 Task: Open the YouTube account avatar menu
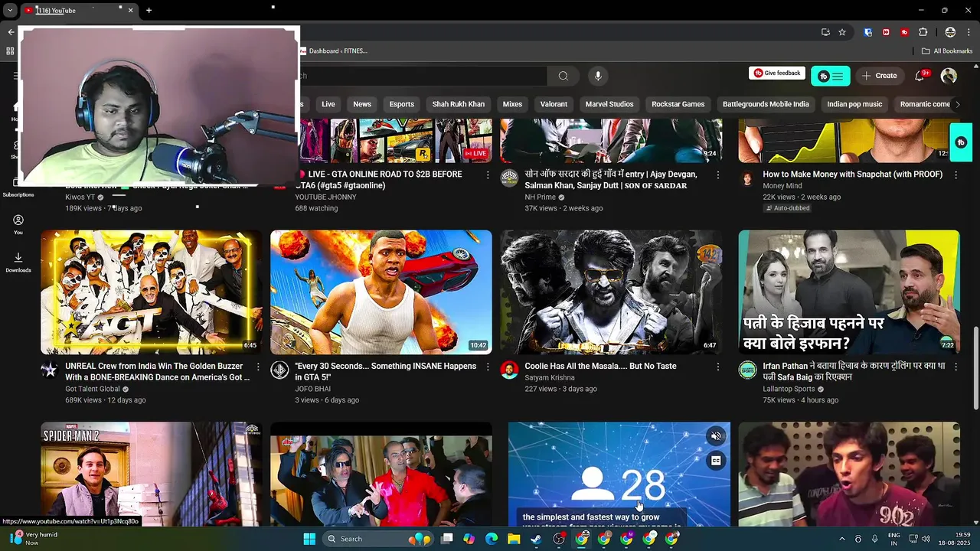(x=949, y=76)
